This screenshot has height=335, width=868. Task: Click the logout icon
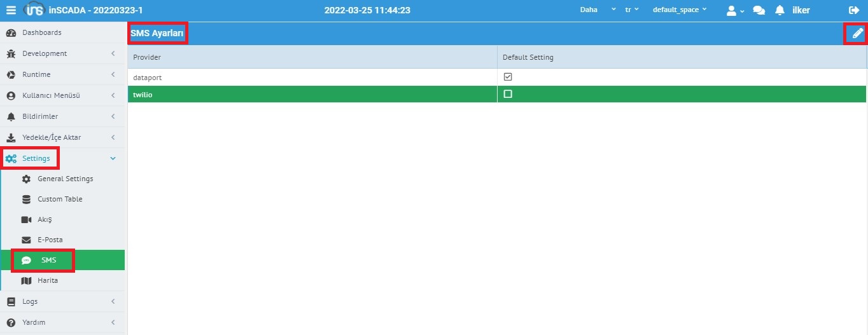click(x=854, y=10)
